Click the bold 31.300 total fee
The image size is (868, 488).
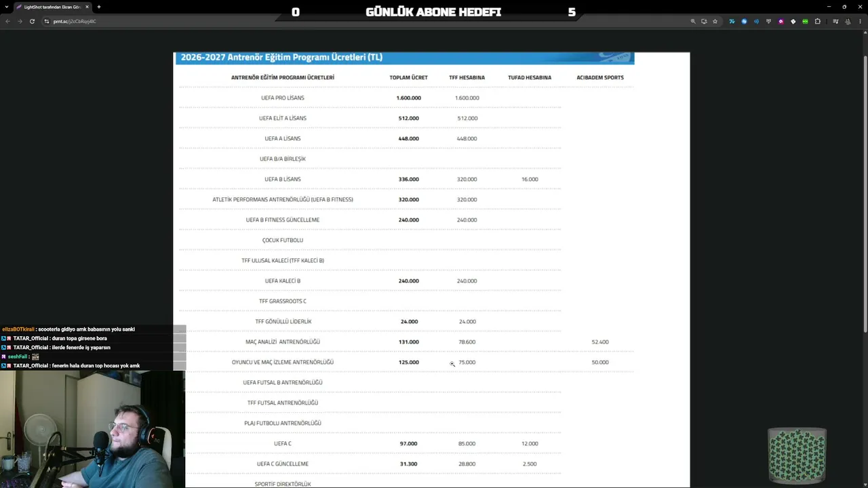[409, 464]
